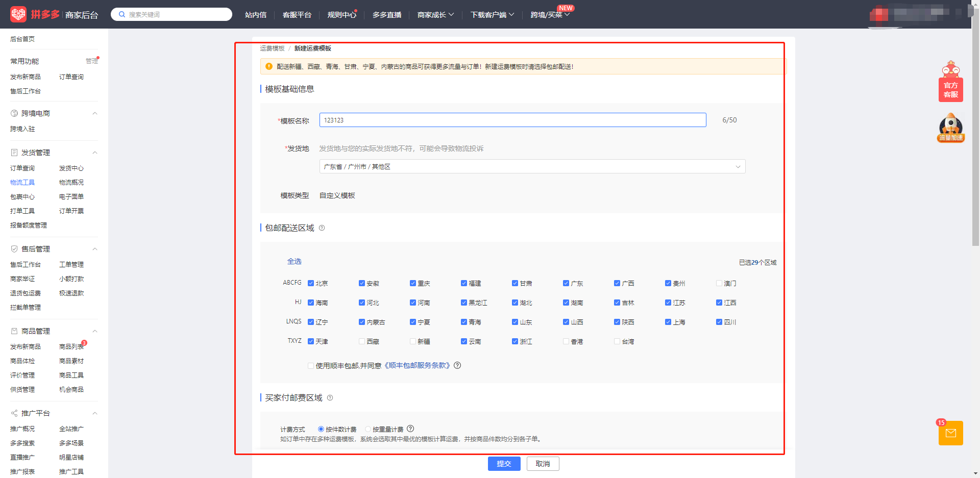Collapse the 发货管理 sidebar section

(94, 153)
